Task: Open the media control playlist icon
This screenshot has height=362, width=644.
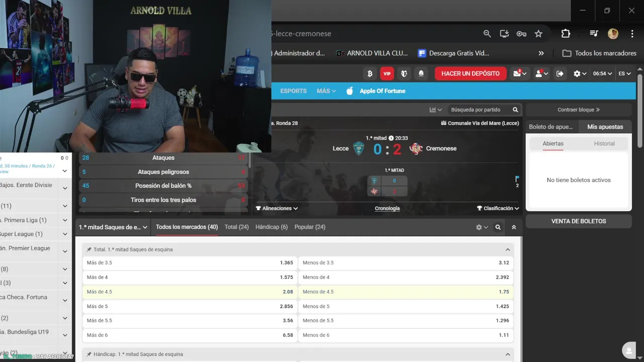Action: [x=594, y=34]
